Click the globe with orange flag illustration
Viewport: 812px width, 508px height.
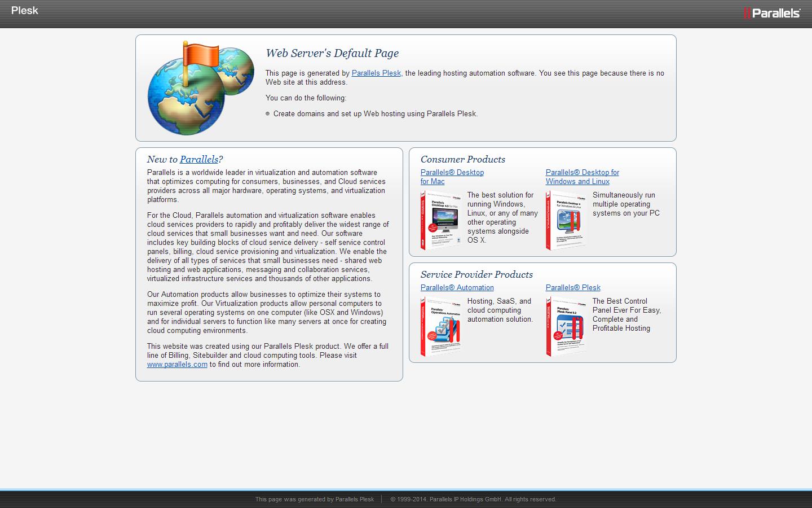click(200, 87)
